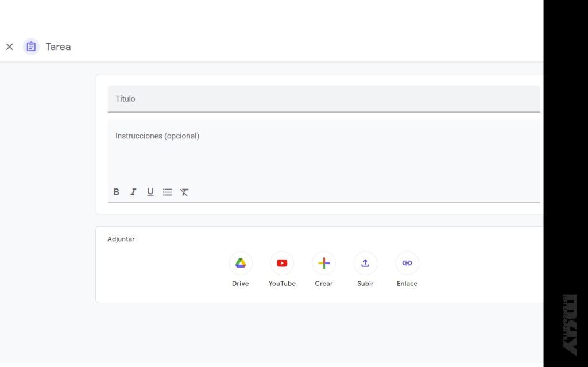Toggle italic formatting
The height and width of the screenshot is (367, 588).
133,192
